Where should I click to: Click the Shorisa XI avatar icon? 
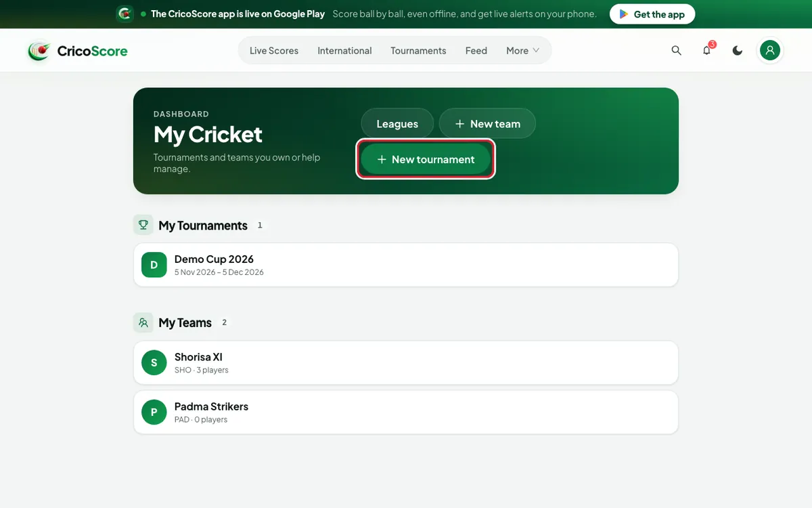(x=154, y=362)
